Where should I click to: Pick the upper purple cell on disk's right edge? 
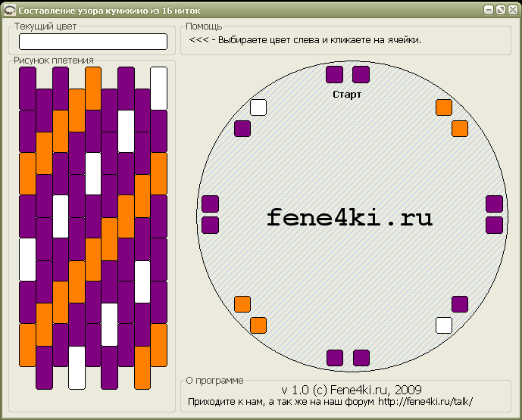[x=495, y=204]
